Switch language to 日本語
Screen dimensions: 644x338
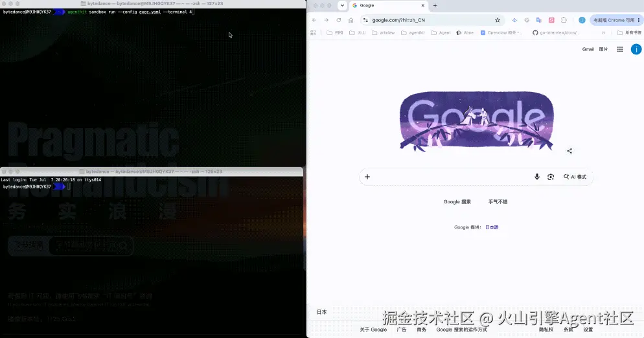click(492, 227)
